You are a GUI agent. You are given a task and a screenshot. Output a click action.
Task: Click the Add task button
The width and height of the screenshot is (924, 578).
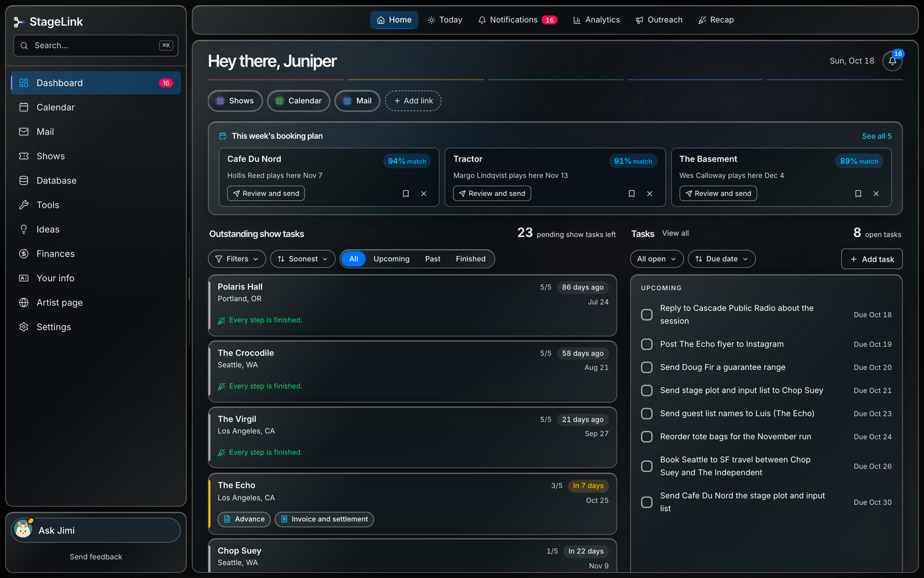pos(871,259)
